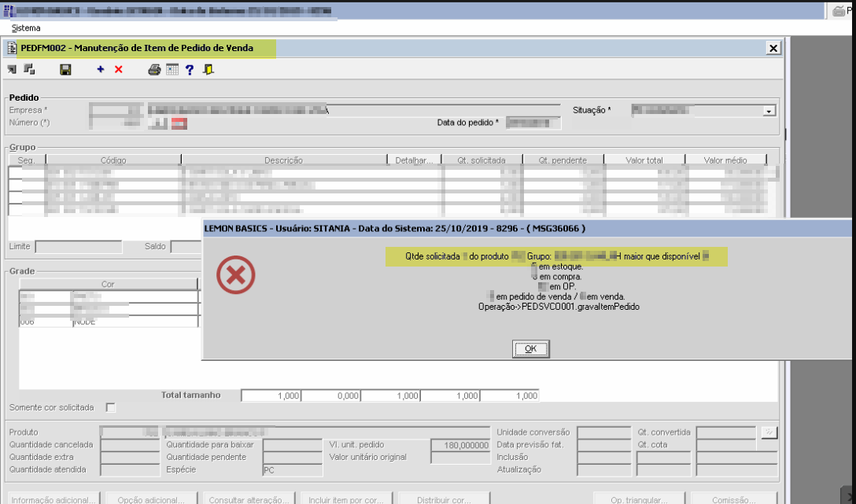Image resolution: width=856 pixels, height=504 pixels.
Task: Delete item with red X icon
Action: (x=119, y=69)
